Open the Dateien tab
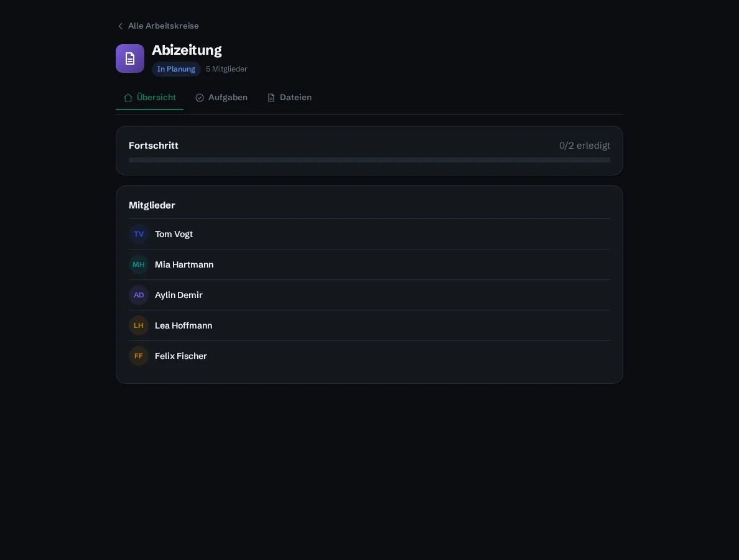Image resolution: width=739 pixels, height=560 pixels. coord(289,98)
